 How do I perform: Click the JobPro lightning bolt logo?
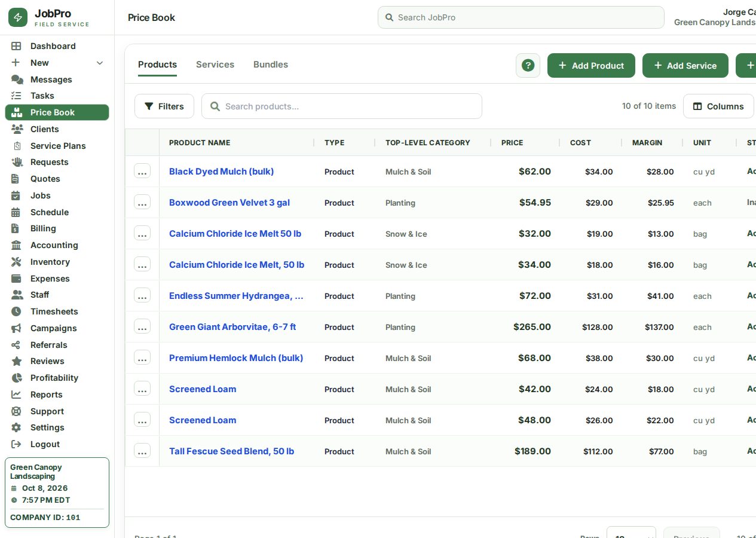[18, 17]
